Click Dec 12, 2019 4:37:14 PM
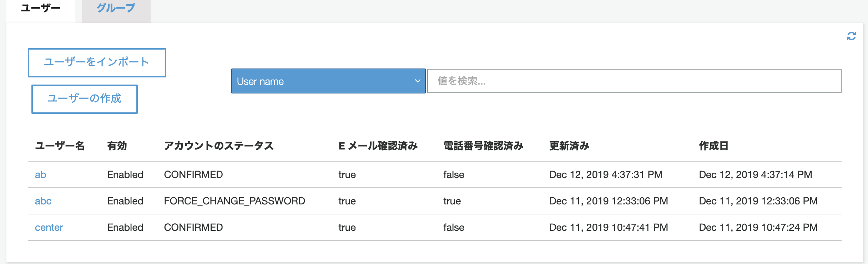Screen dimensions: 868x264 coord(756,174)
